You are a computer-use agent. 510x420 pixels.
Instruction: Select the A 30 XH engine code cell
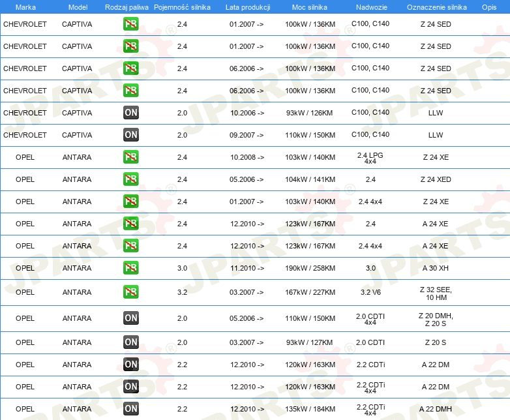(x=436, y=268)
